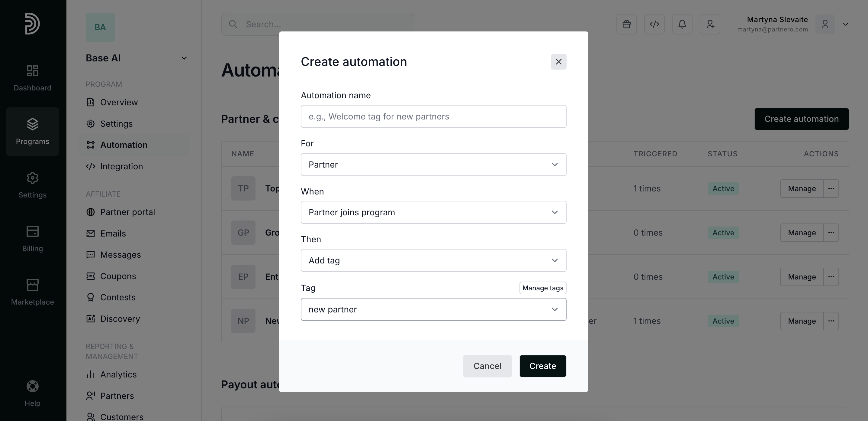
Task: Focus the Automation name input field
Action: pos(433,116)
